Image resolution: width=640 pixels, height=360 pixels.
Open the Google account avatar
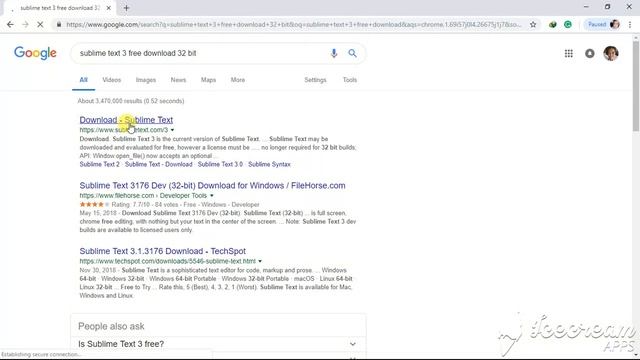tap(611, 53)
